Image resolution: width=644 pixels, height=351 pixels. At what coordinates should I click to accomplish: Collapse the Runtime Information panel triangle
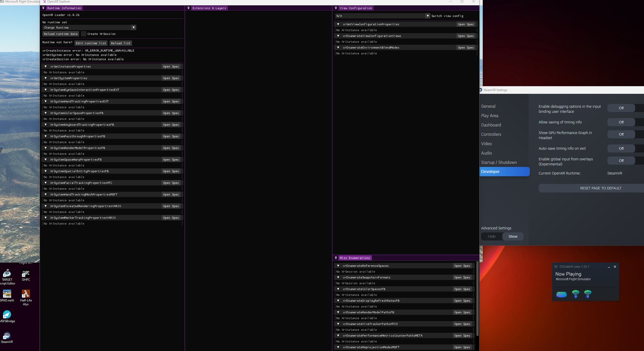point(43,8)
